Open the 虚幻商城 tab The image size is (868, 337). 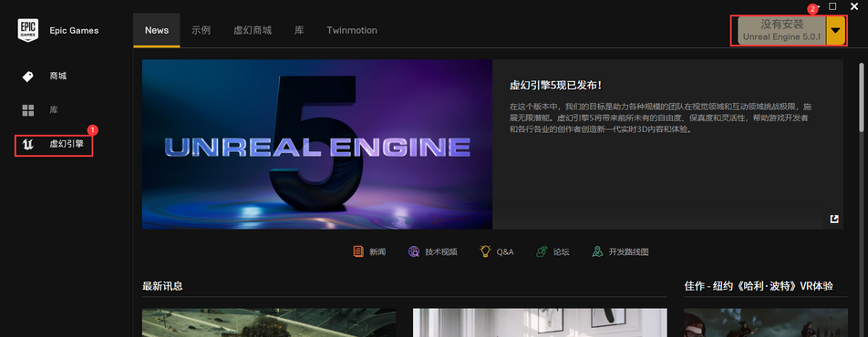pyautogui.click(x=253, y=30)
